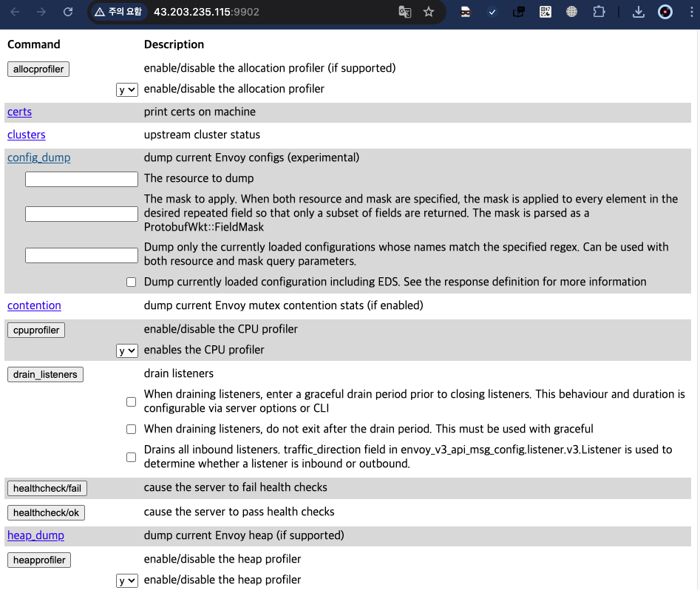The height and width of the screenshot is (590, 700).
Task: Click the healthcheck/ok button
Action: 46,512
